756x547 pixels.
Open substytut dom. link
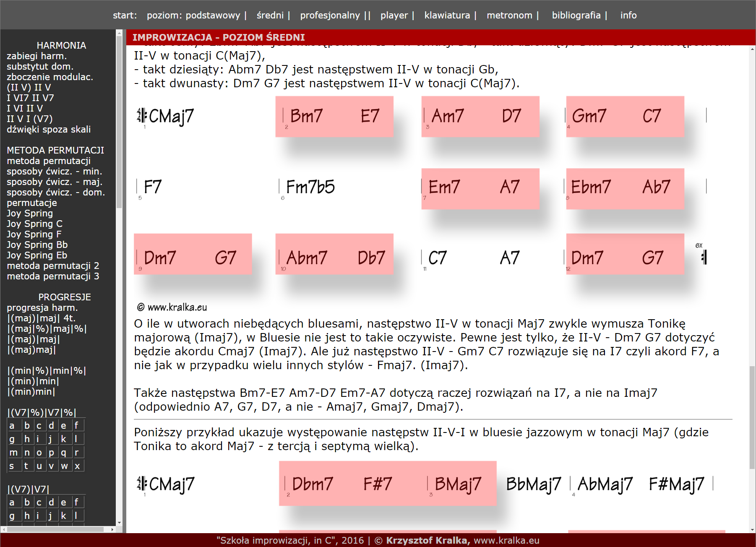click(40, 66)
